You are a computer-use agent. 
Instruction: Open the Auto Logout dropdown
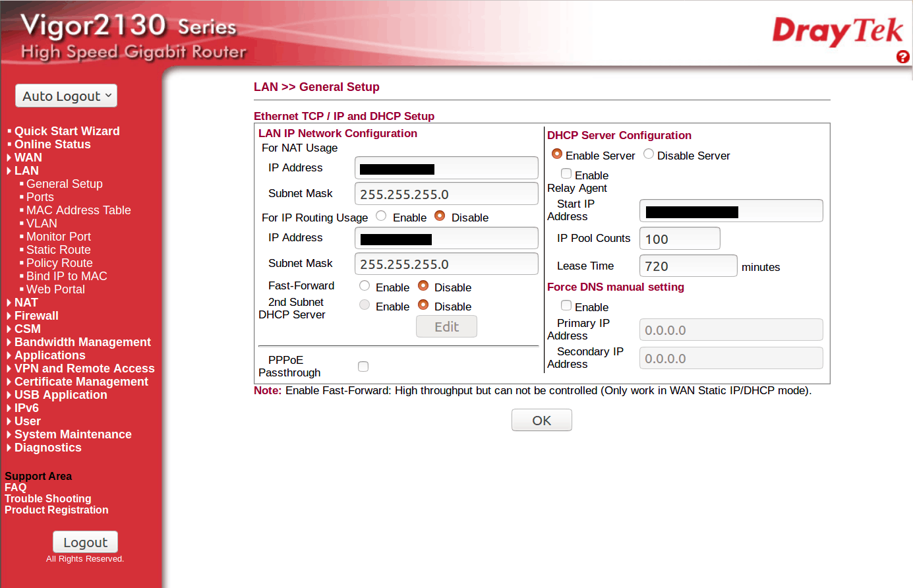[67, 96]
